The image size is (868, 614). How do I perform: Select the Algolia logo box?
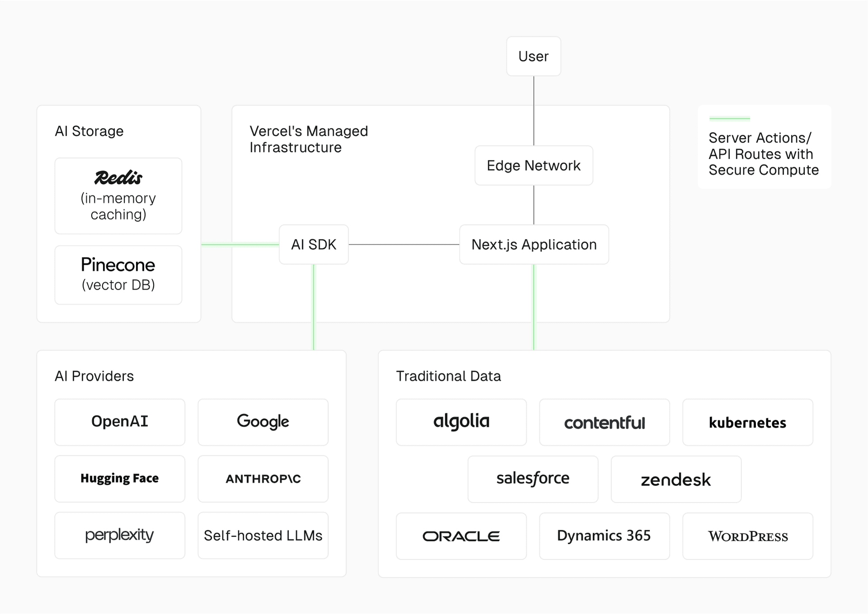[461, 422]
